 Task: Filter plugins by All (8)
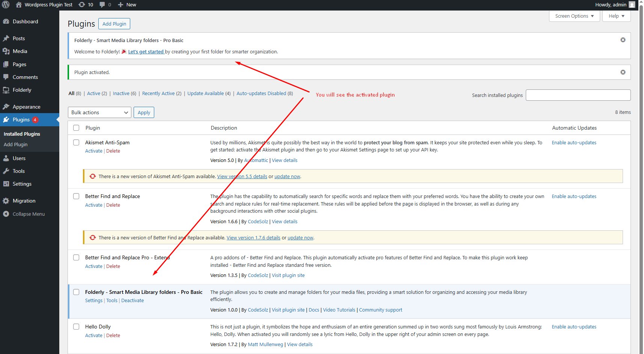point(75,93)
